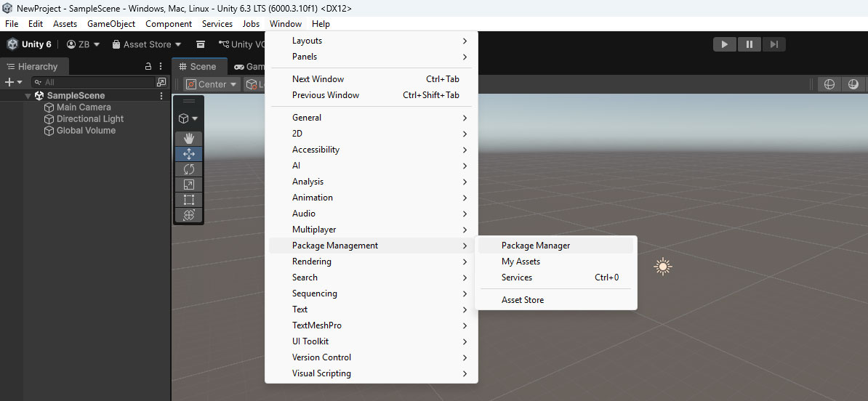Image resolution: width=868 pixels, height=401 pixels.
Task: Select the Rect tool
Action: [x=189, y=200]
